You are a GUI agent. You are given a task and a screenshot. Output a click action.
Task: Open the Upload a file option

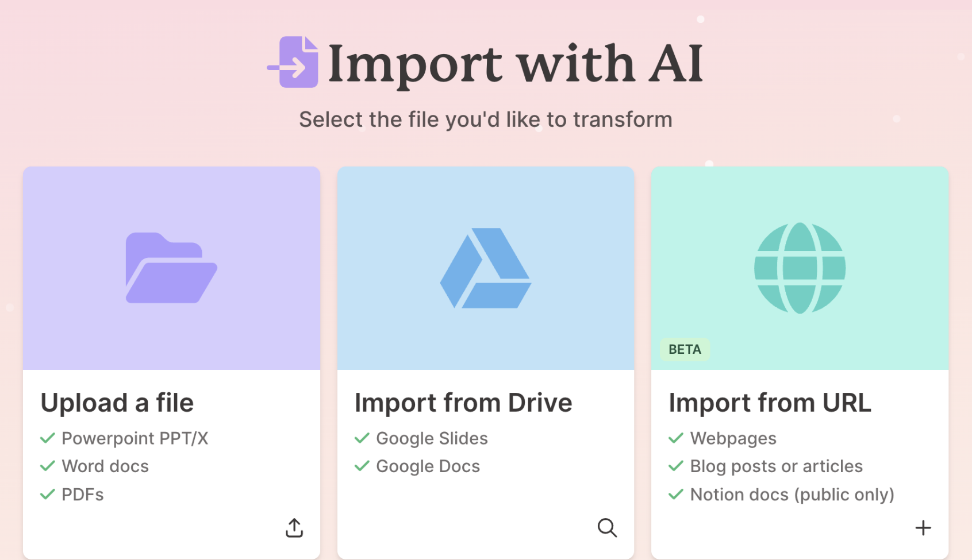(x=117, y=403)
